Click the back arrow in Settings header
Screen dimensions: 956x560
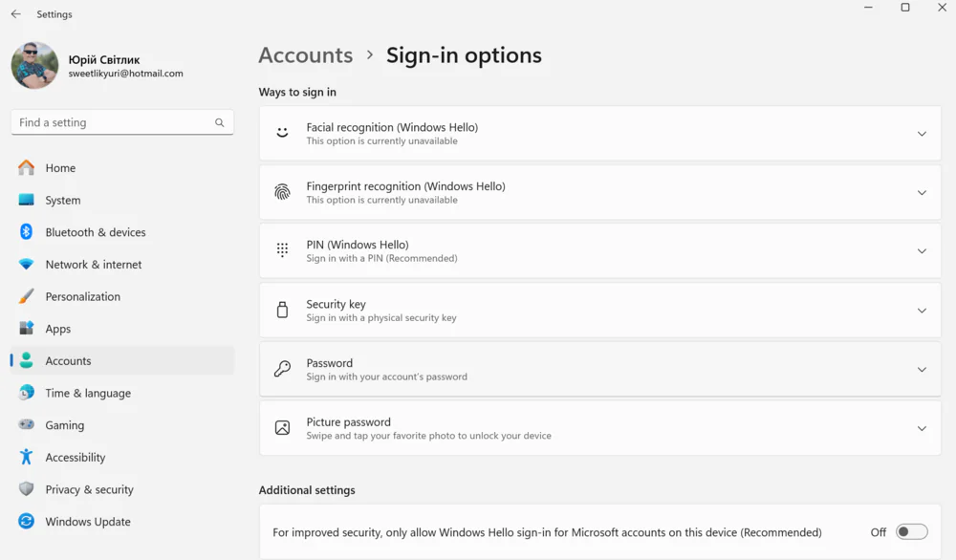(x=16, y=14)
